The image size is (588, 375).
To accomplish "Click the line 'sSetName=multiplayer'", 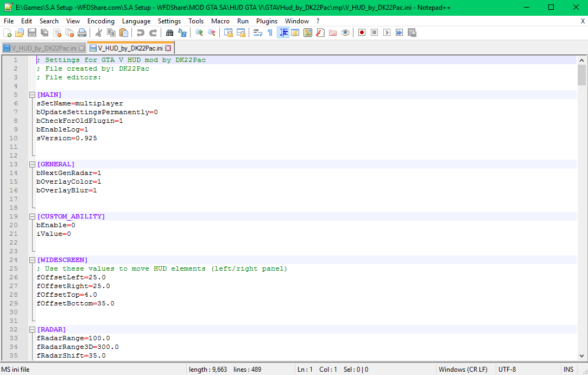I will tap(79, 104).
